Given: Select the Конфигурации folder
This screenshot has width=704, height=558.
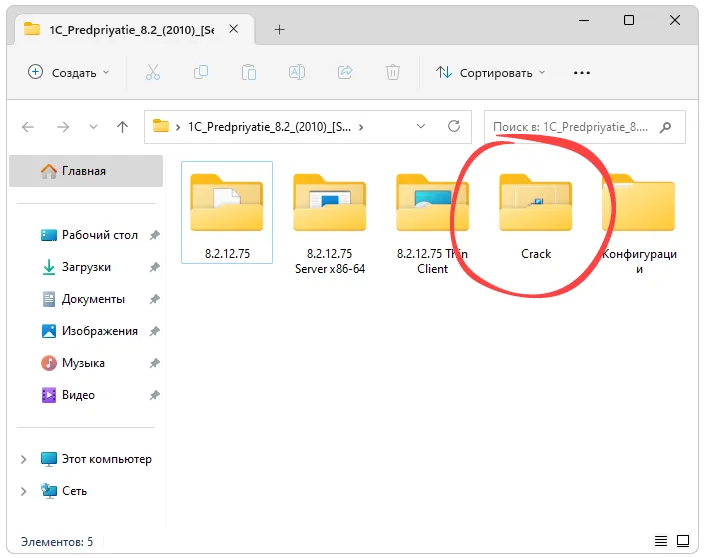Looking at the screenshot, I should pos(638,223).
